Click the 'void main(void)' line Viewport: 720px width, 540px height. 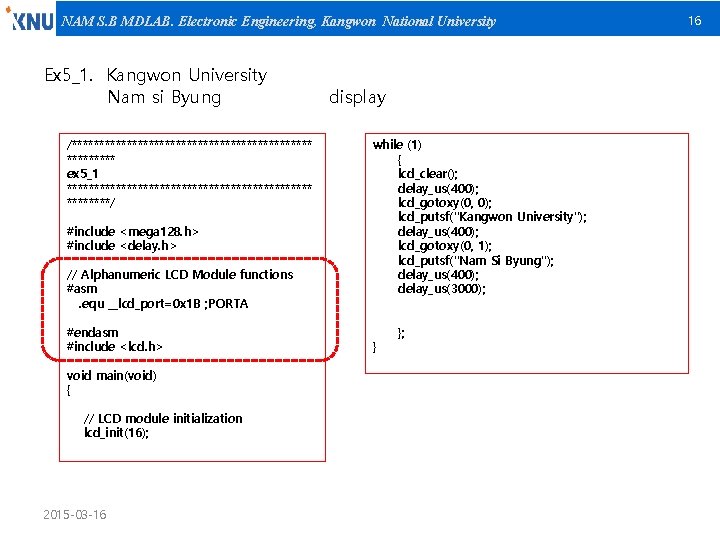[x=112, y=376]
